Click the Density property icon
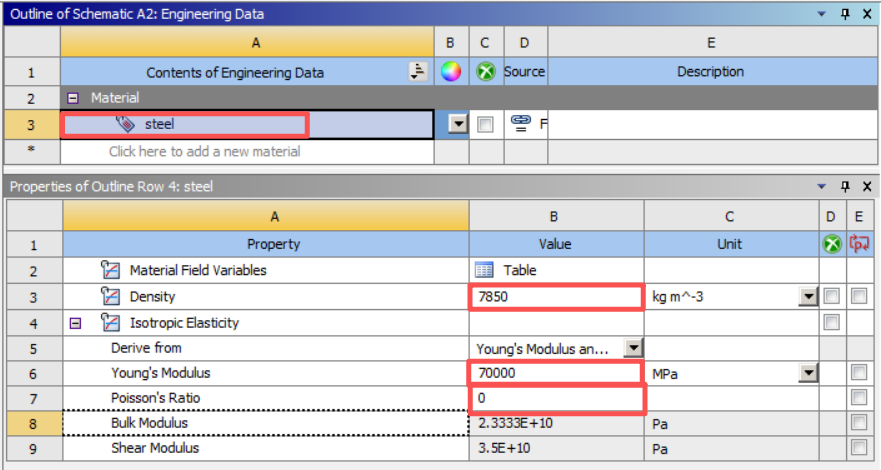The height and width of the screenshot is (470, 881). click(110, 296)
